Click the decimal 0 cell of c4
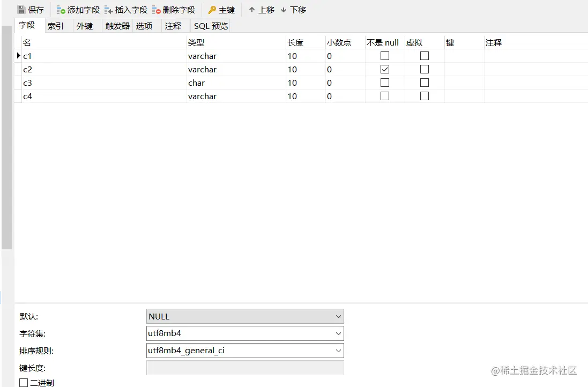Viewport: 588px width, 387px height. (345, 96)
